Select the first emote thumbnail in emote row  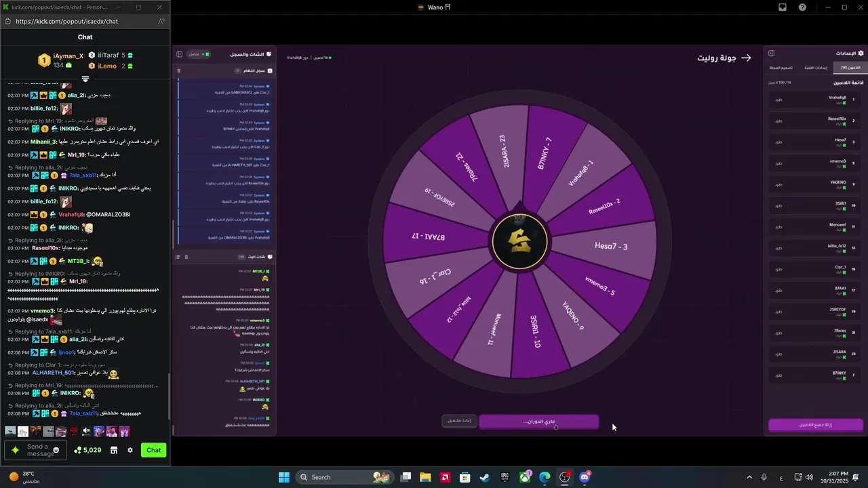(10, 431)
